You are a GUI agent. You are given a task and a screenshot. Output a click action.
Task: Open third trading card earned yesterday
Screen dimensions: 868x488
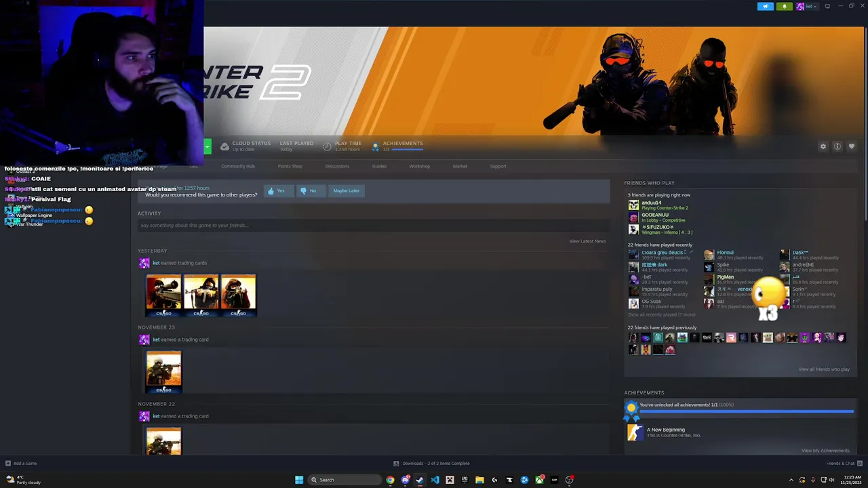[238, 296]
